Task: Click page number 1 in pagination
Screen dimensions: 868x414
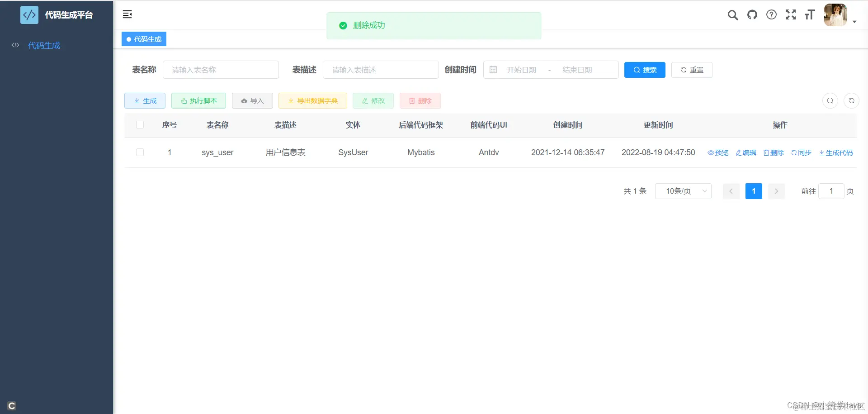Action: pyautogui.click(x=753, y=191)
